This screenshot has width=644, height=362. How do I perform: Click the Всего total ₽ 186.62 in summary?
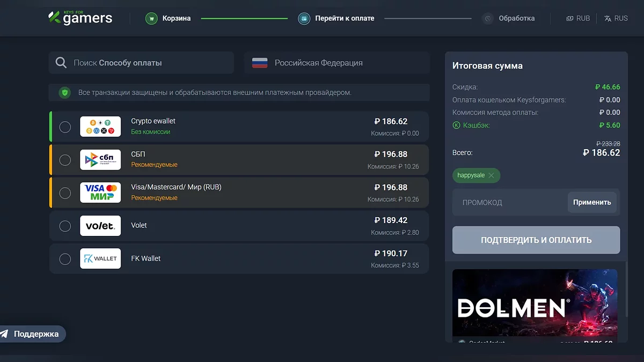pos(602,153)
